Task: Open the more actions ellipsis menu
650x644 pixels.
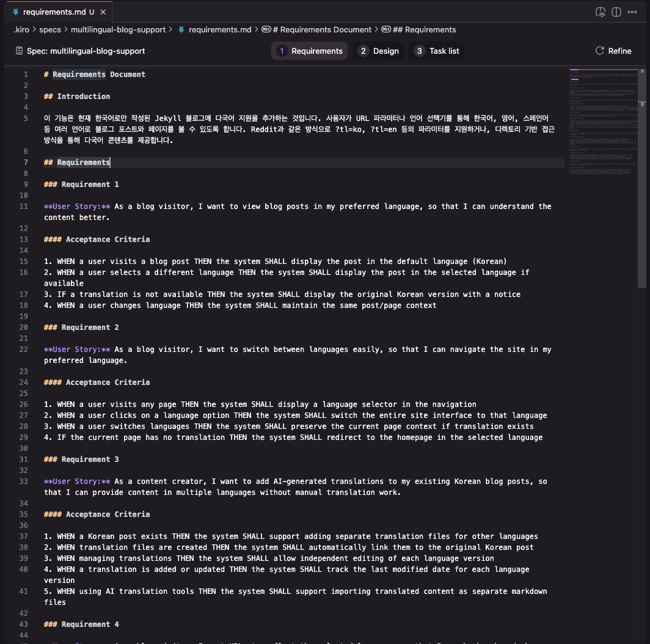Action: click(x=632, y=12)
